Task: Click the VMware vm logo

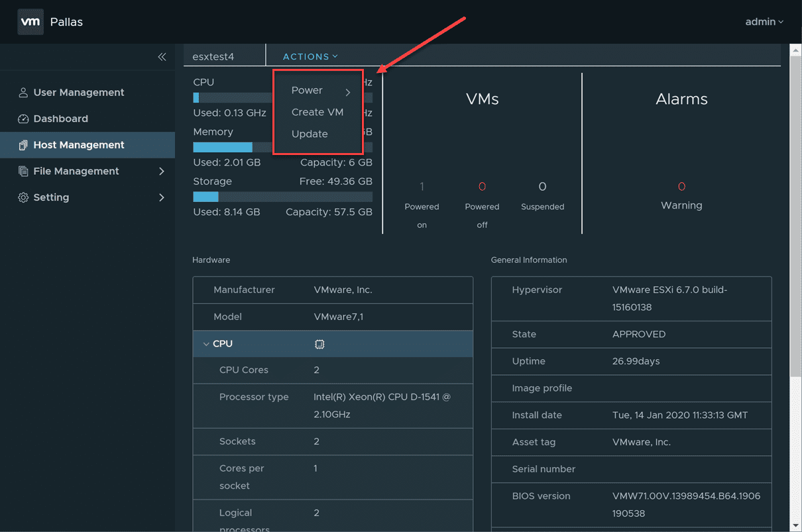Action: (30, 22)
